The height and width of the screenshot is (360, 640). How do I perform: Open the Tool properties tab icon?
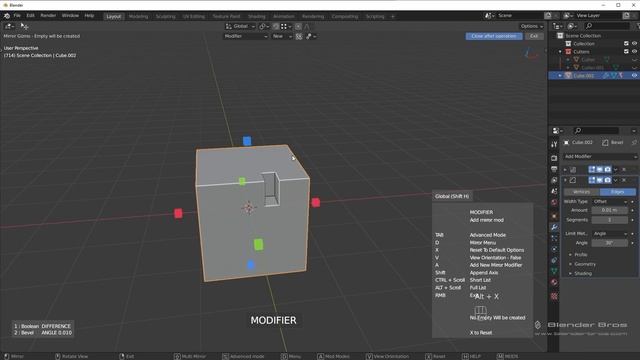554,144
